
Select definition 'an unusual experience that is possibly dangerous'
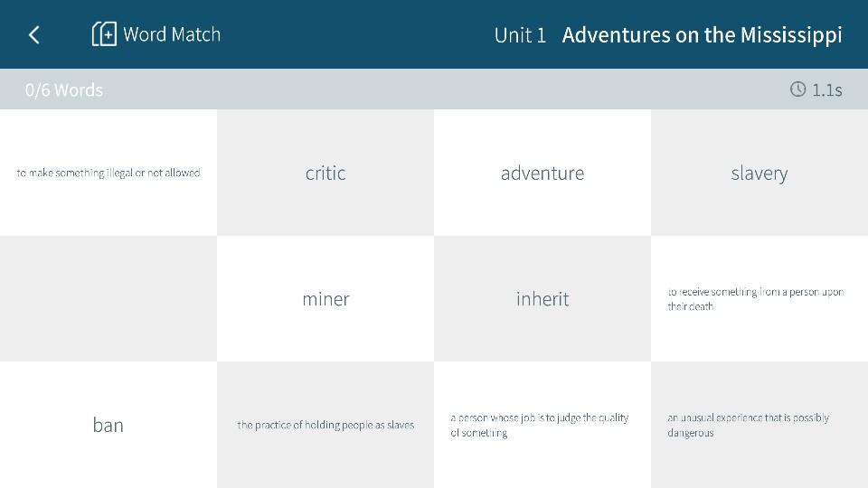pyautogui.click(x=749, y=425)
